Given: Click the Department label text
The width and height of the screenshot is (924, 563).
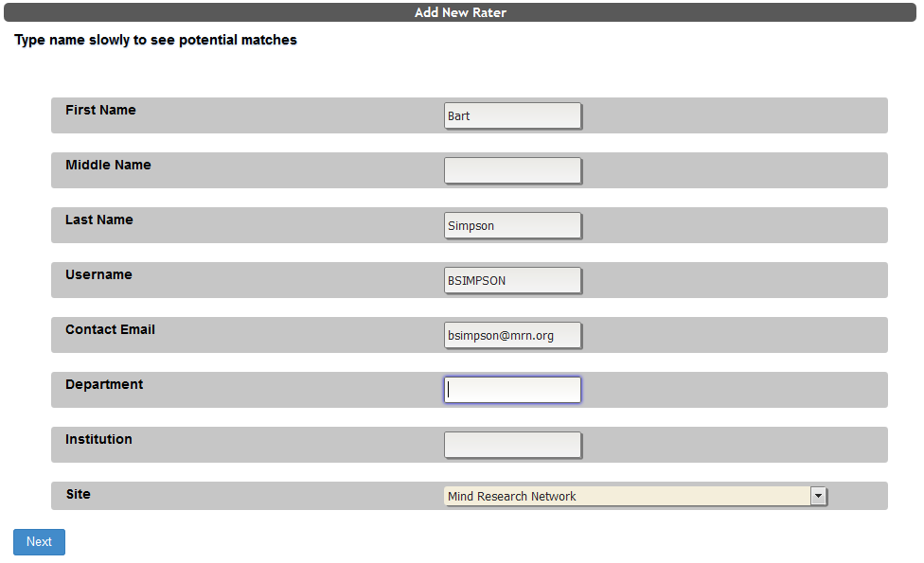Looking at the screenshot, I should (104, 384).
